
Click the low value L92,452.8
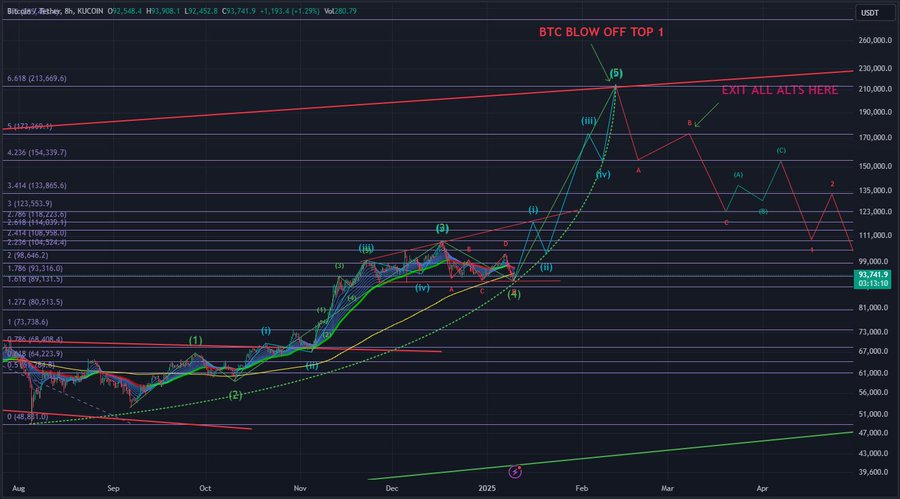coord(201,11)
